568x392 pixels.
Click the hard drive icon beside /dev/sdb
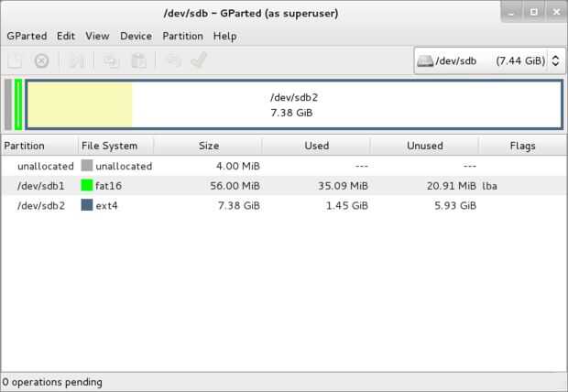coord(425,60)
